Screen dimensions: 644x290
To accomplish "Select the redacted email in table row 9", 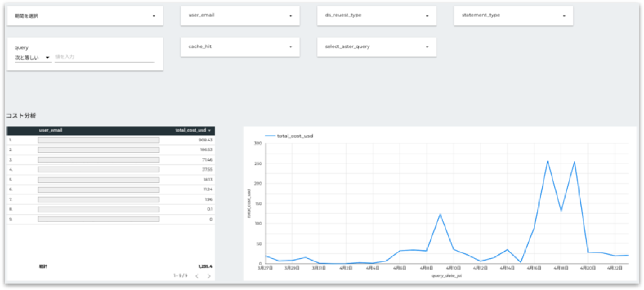I will tap(99, 219).
